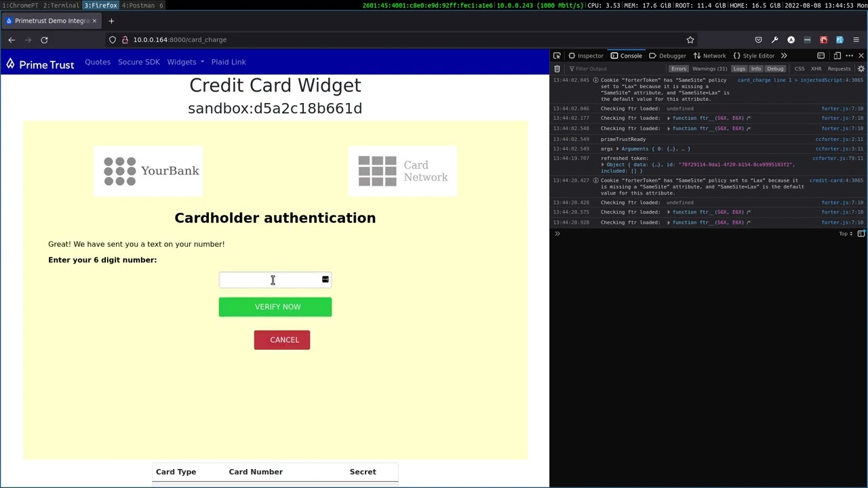Expand function logged at 13:44:20.575

669,213
